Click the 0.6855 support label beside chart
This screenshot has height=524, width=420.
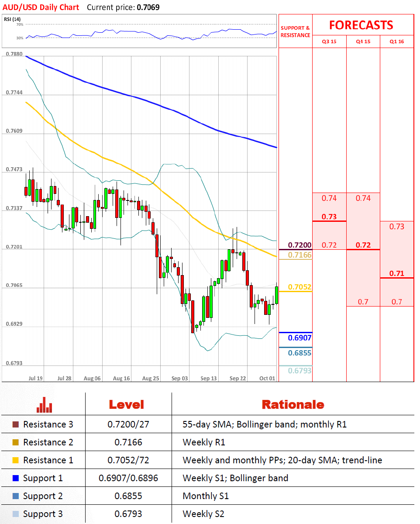click(x=300, y=353)
